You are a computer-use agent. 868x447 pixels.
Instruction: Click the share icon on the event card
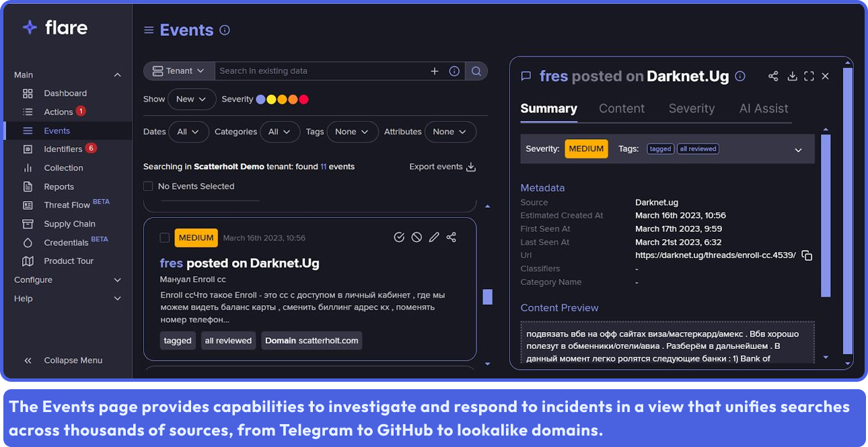click(451, 237)
